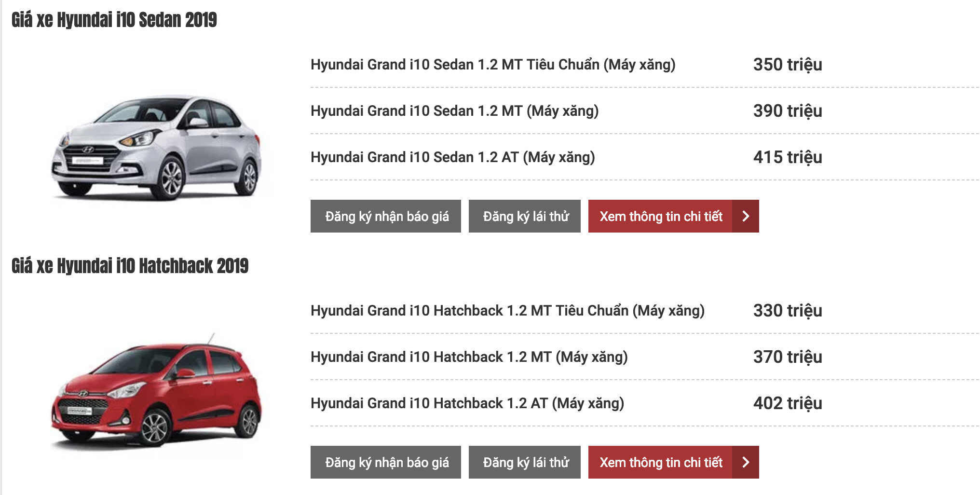Open the Grand i10 Sedan 1.2 MT (Máy xăng) row
This screenshot has height=495, width=980.
pyautogui.click(x=454, y=111)
